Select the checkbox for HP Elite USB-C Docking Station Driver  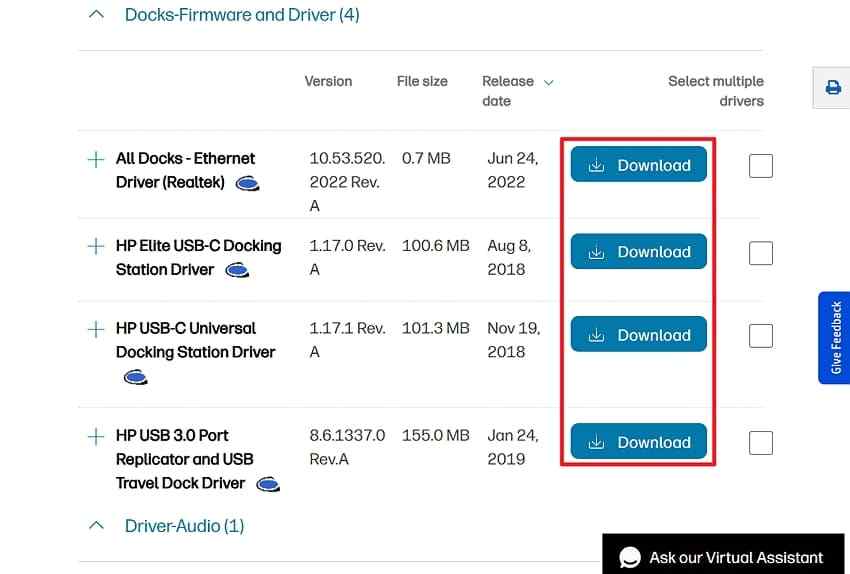tap(761, 253)
